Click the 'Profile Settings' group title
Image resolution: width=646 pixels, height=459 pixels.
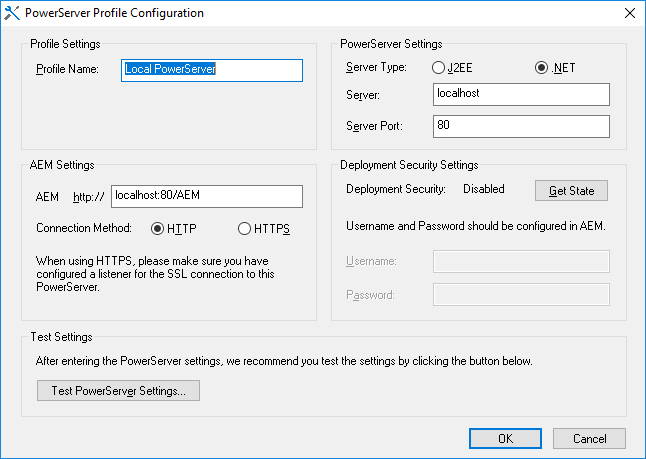point(65,44)
